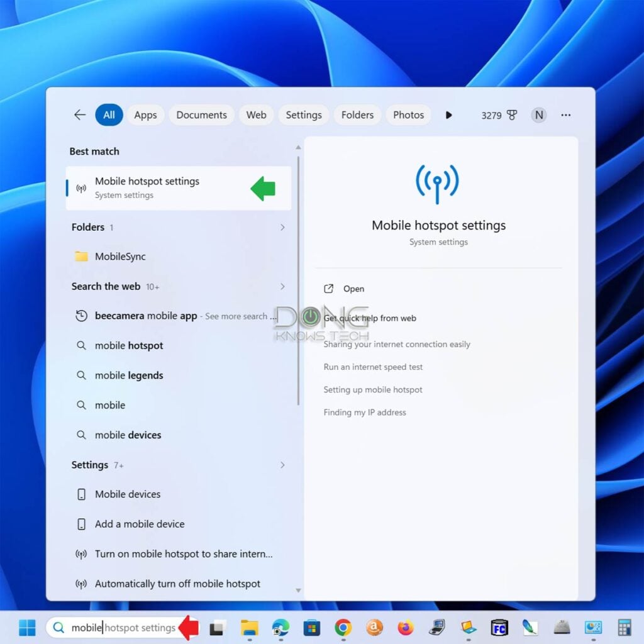Viewport: 644px width, 644px height.
Task: Expand the Folders results section chevron
Action: click(282, 227)
